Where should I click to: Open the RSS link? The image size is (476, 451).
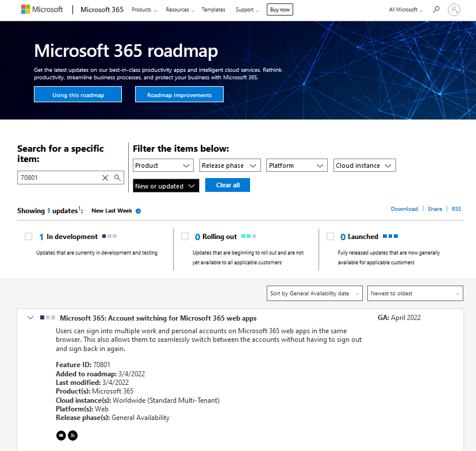(456, 209)
